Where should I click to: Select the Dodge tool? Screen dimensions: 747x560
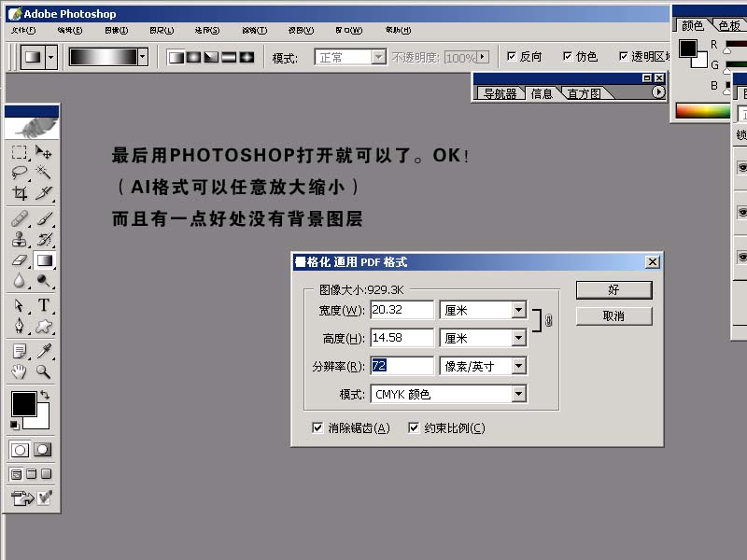pos(44,281)
